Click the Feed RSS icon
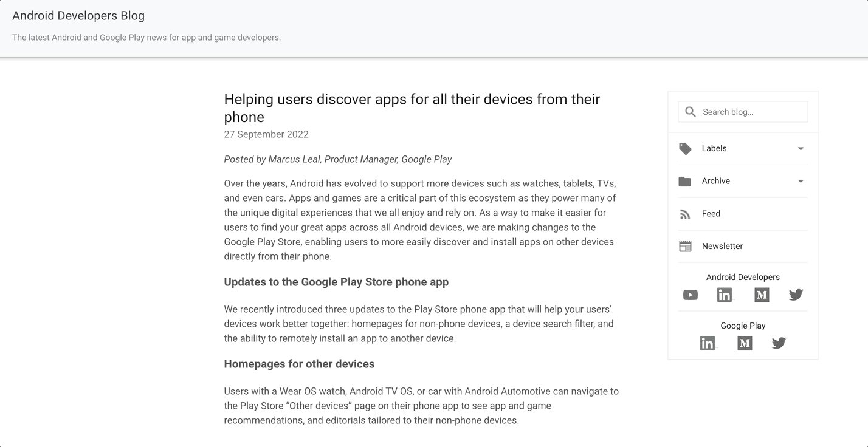 [x=685, y=214]
